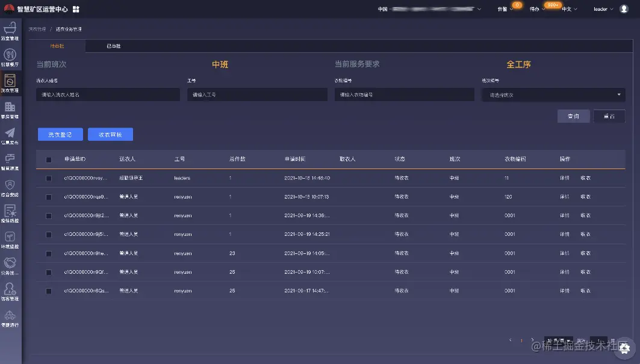Open the 请选择班次 shift dropdown
The width and height of the screenshot is (640, 364).
coord(553,94)
